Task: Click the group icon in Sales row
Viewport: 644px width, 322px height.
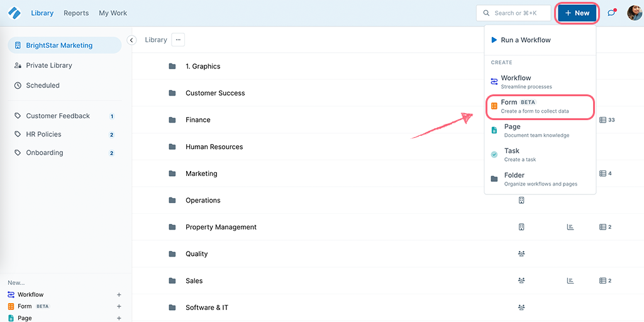Action: (521, 281)
